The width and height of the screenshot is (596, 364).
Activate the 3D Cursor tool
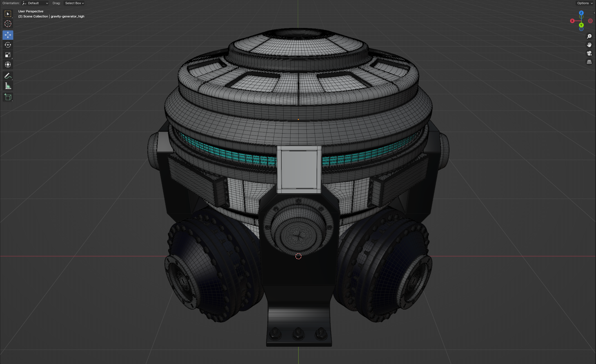[8, 24]
